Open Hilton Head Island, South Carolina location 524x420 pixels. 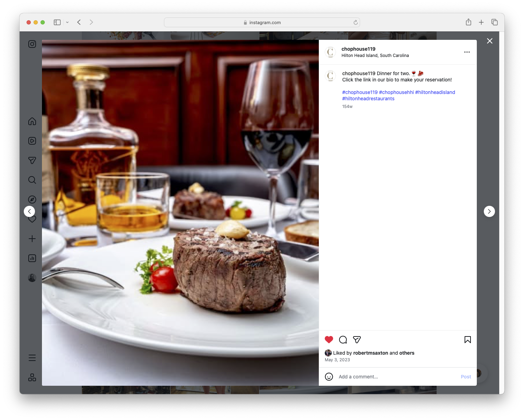tap(375, 56)
